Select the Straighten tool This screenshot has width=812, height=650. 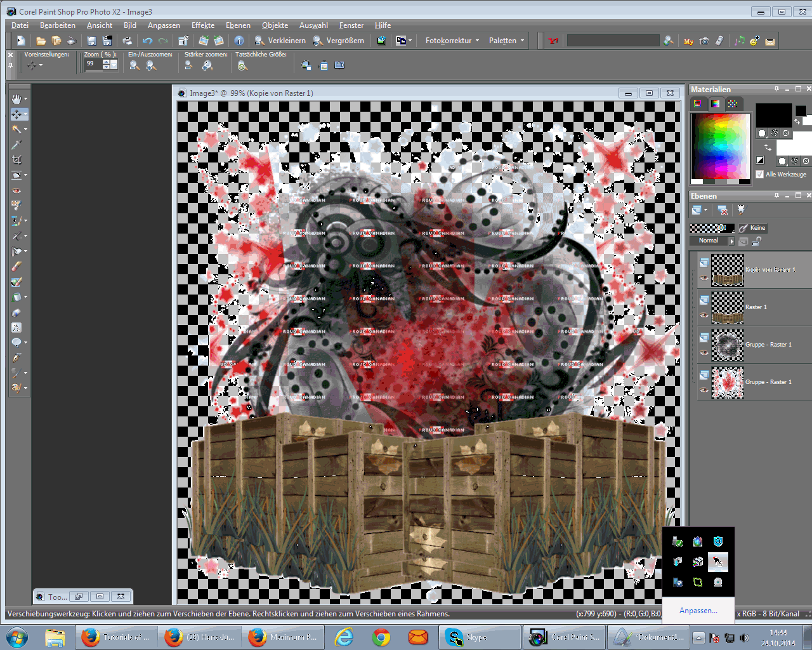coord(16,175)
